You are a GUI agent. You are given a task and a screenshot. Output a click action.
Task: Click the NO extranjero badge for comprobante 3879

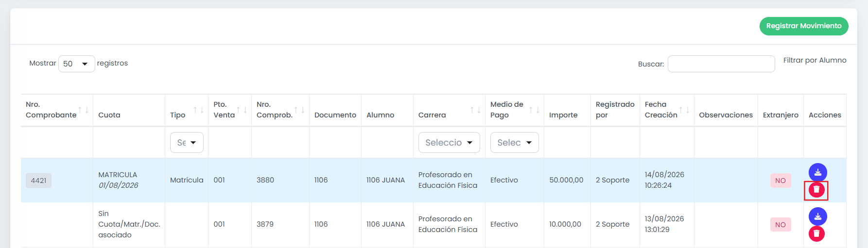[781, 225]
